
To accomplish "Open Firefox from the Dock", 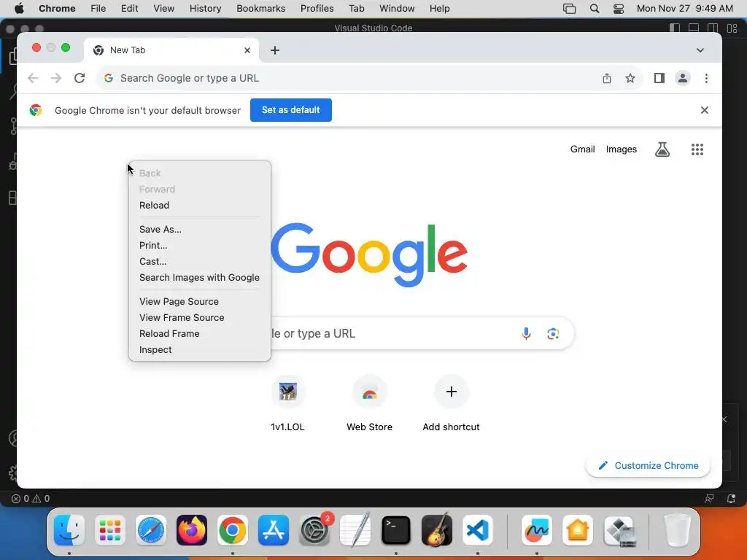I will (x=192, y=530).
